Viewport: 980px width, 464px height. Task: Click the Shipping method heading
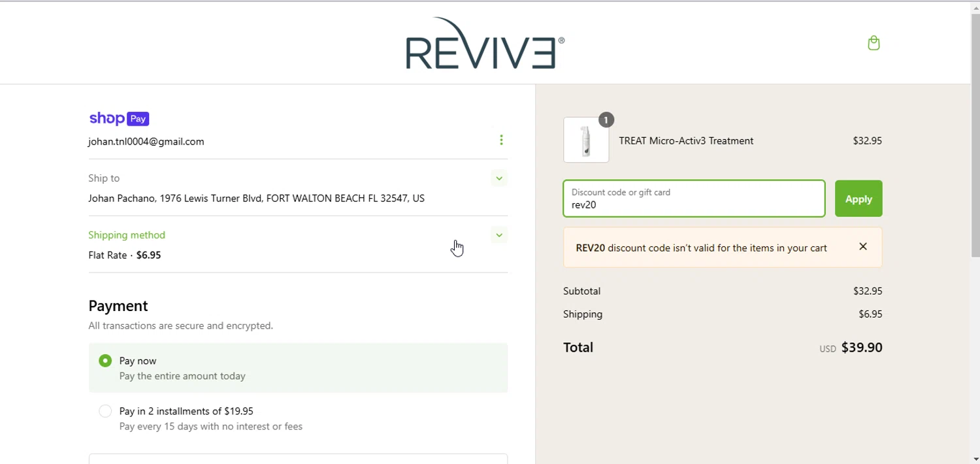(x=127, y=235)
